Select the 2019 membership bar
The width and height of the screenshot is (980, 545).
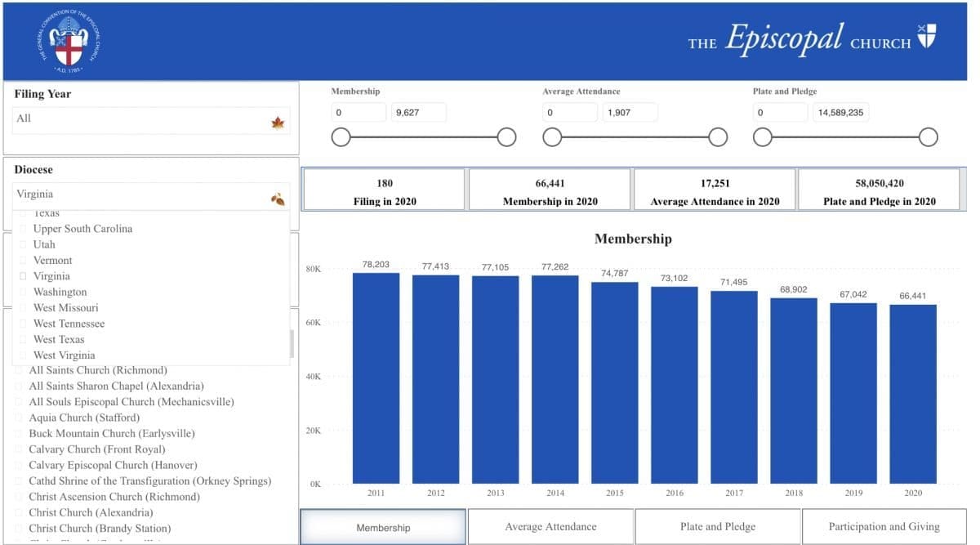tap(854, 393)
